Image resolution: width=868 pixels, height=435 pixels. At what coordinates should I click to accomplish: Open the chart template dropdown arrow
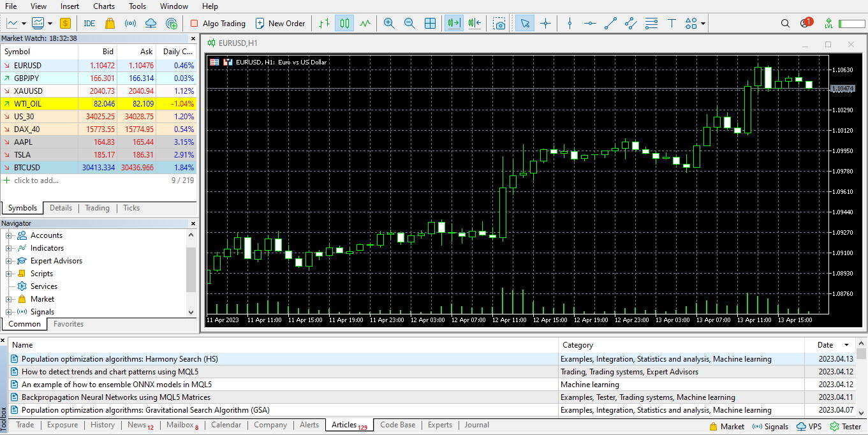click(49, 23)
